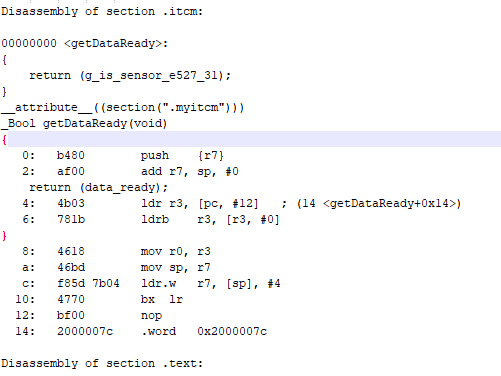Click the '<getDataReady+0x14>' reference comment
Image resolution: width=501 pixels, height=376 pixels.
[x=392, y=203]
